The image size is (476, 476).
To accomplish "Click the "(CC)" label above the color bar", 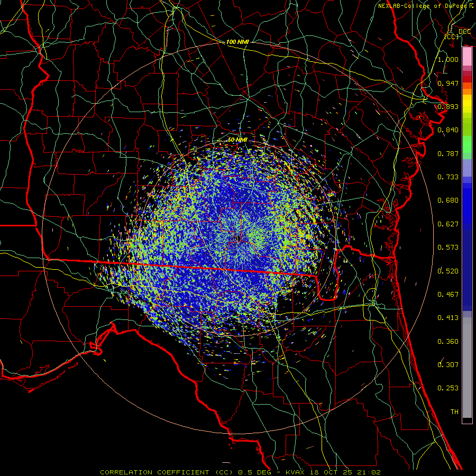I will pos(452,36).
